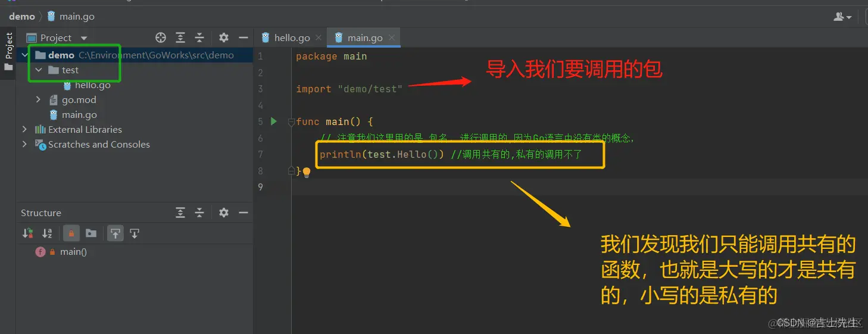Viewport: 868px width, 334px height.
Task: Fold the main function at gutter
Action: 291,122
